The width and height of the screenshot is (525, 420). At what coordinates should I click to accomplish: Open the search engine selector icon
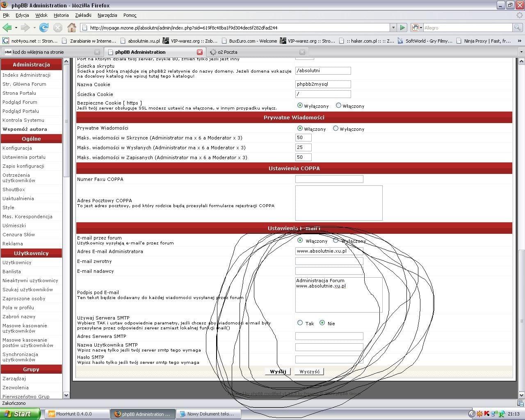point(417,27)
